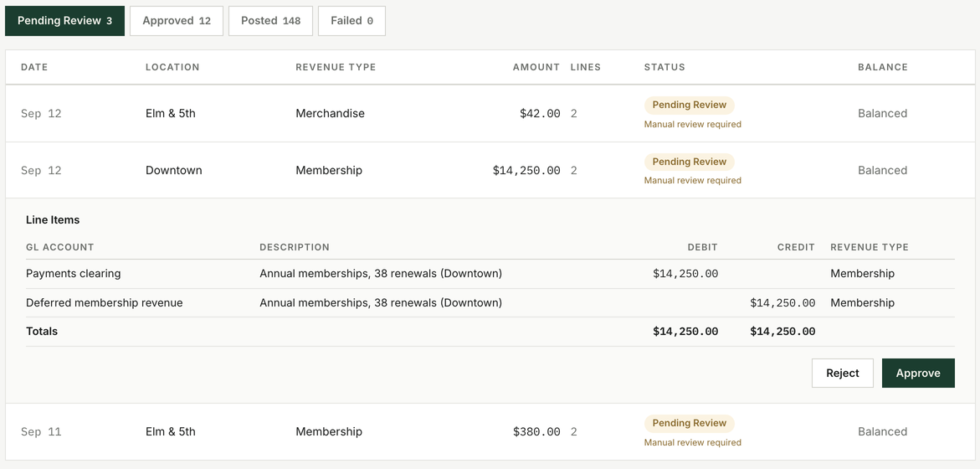Approve the Downtown membership entry
This screenshot has width=980, height=469.
[918, 373]
